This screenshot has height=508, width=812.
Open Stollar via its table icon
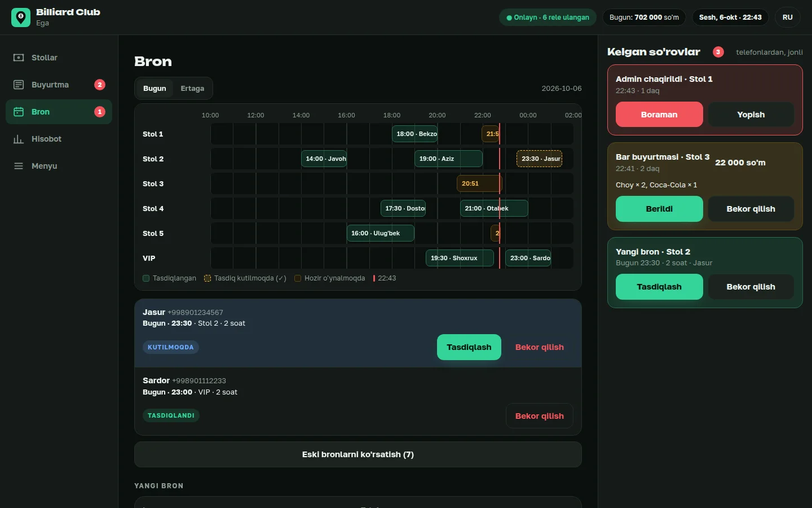pyautogui.click(x=19, y=58)
